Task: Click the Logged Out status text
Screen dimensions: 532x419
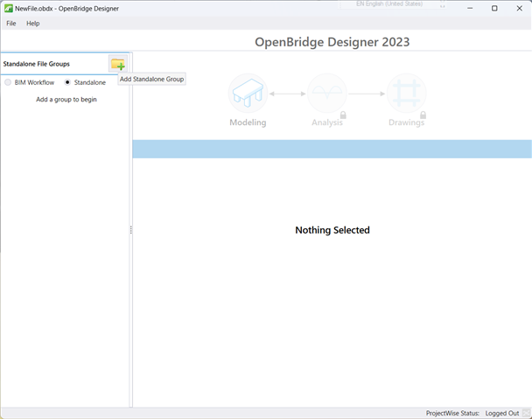Action: pyautogui.click(x=501, y=413)
